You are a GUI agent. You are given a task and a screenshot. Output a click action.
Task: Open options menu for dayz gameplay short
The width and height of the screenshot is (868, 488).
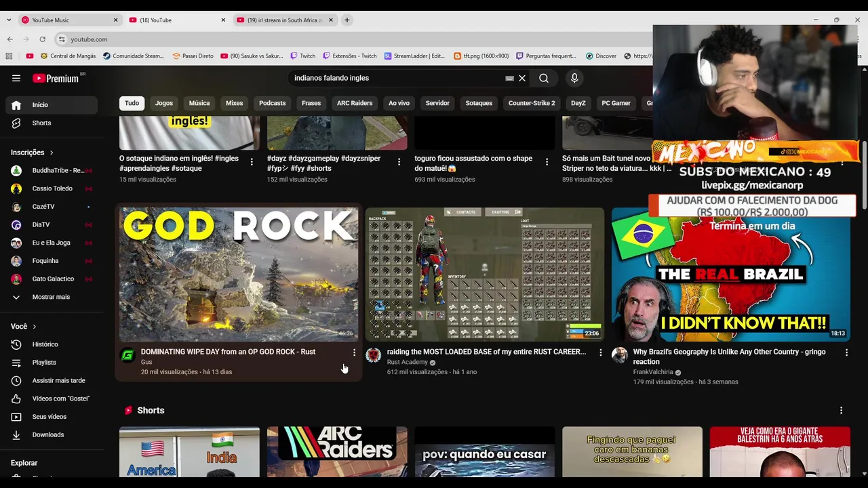pos(399,162)
